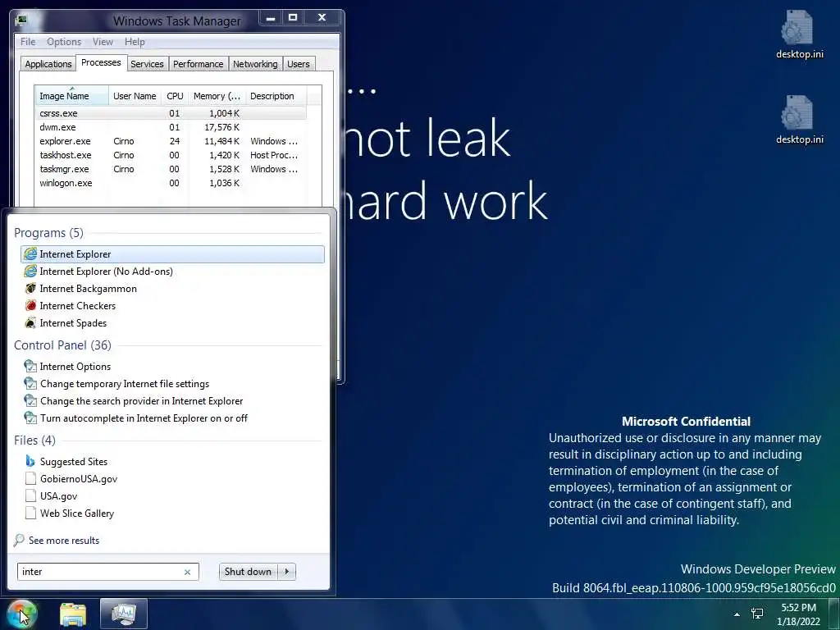This screenshot has width=840, height=630.
Task: Select the dwm.exe process row
Action: [171, 127]
